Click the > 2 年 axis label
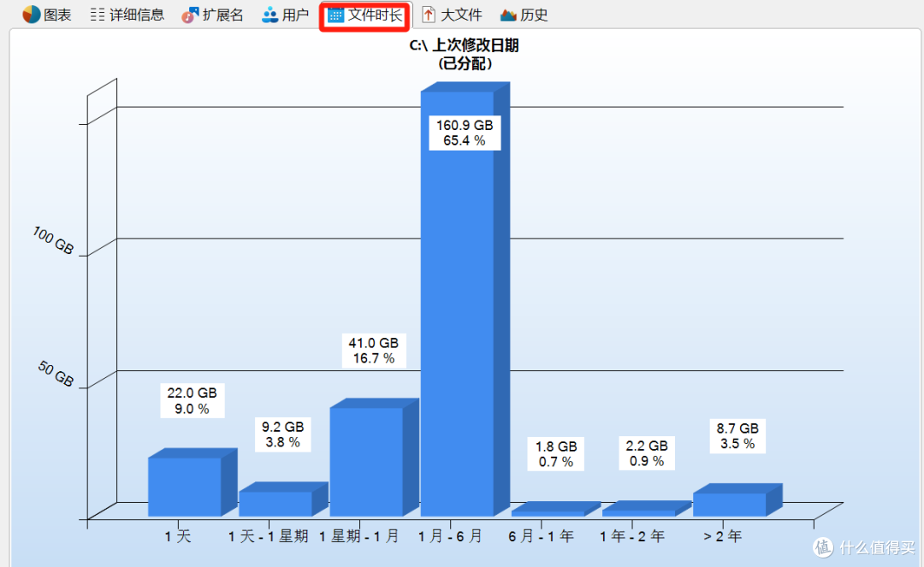The width and height of the screenshot is (924, 567). [722, 536]
